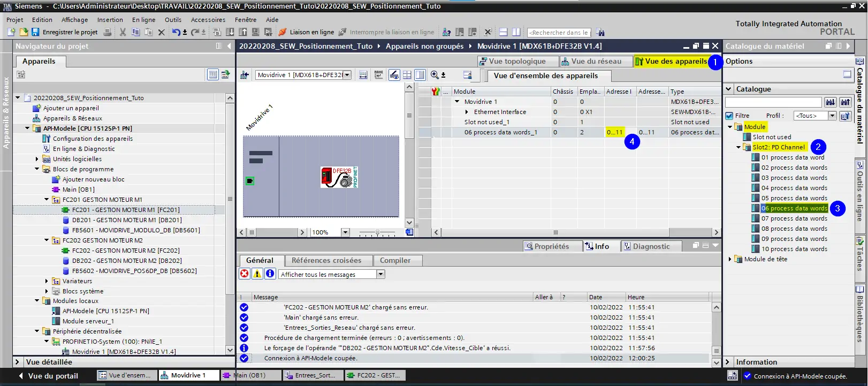Screen dimensions: 868x386
Task: Click the split editor vertically icon
Action: tap(516, 32)
